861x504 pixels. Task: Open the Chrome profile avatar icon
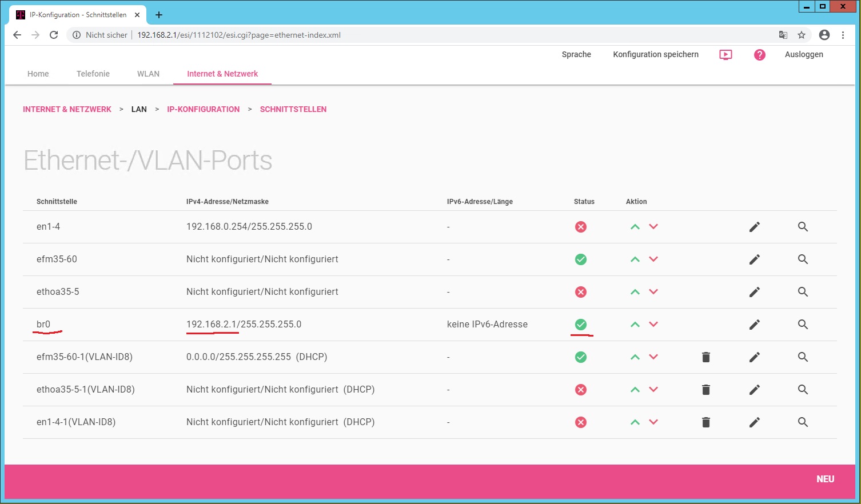(x=824, y=35)
